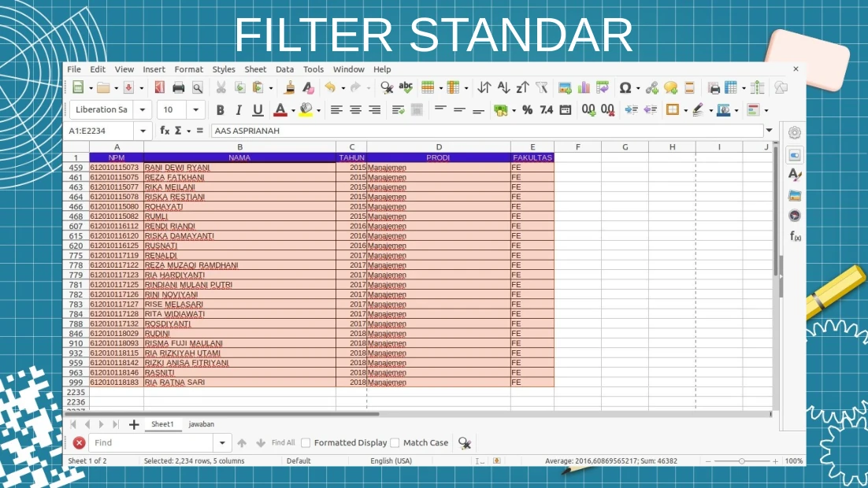Click the Print icon in the toolbar
The image size is (868, 488).
[179, 88]
